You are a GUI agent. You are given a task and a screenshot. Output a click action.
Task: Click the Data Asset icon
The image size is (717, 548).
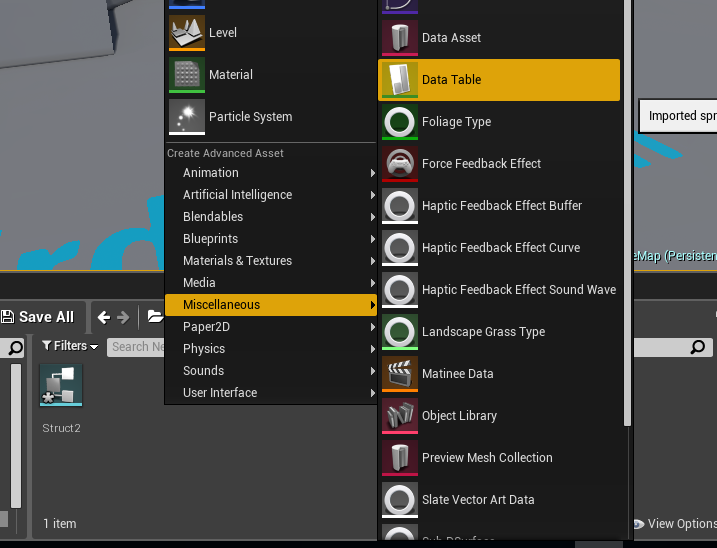[400, 38]
